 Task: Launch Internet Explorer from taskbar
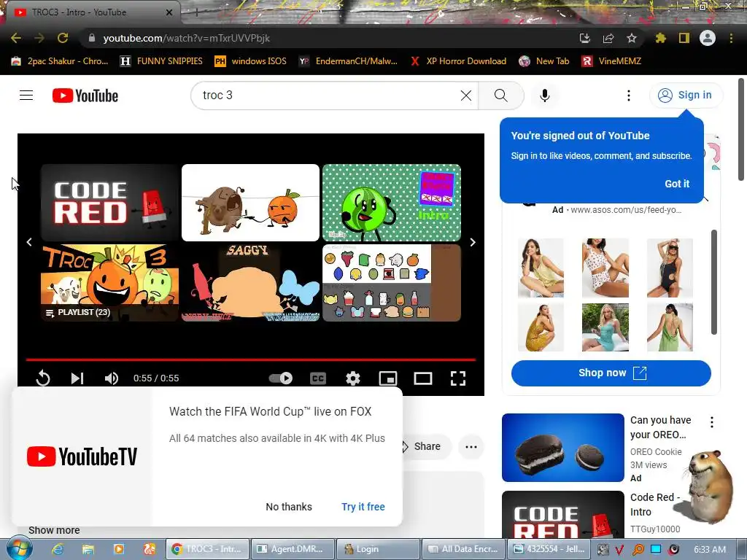pyautogui.click(x=58, y=550)
